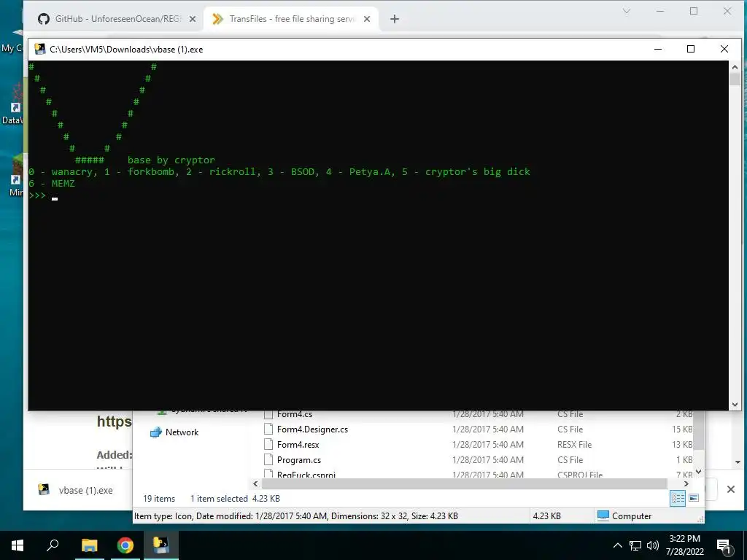Viewport: 747px width, 560px height.
Task: Minimize the vbase console window
Action: click(x=658, y=49)
